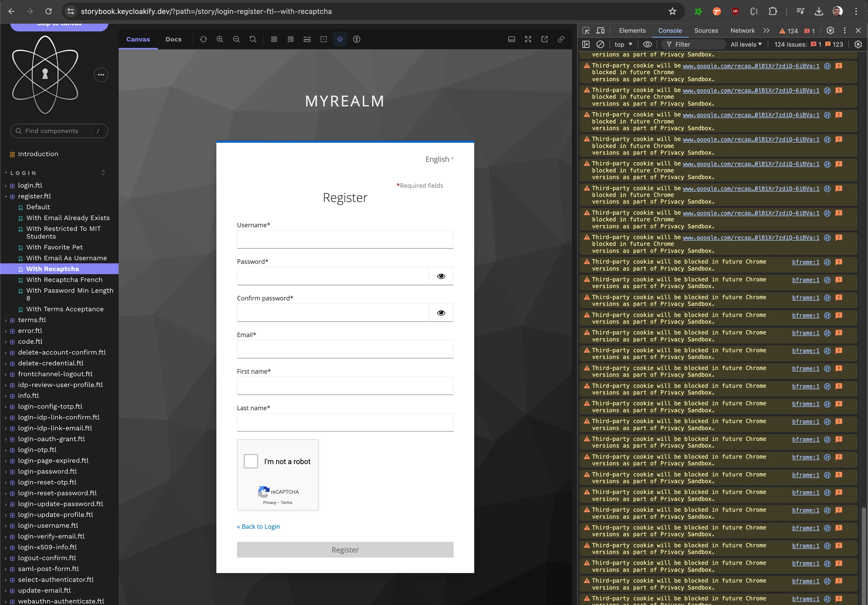
Task: Expand the terms.ftl tree item
Action: (x=32, y=320)
